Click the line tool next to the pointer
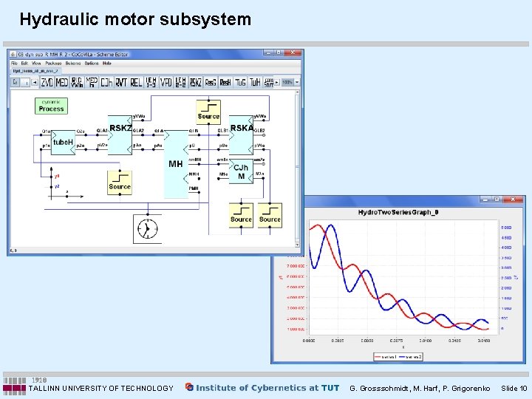532x399 pixels. point(25,82)
